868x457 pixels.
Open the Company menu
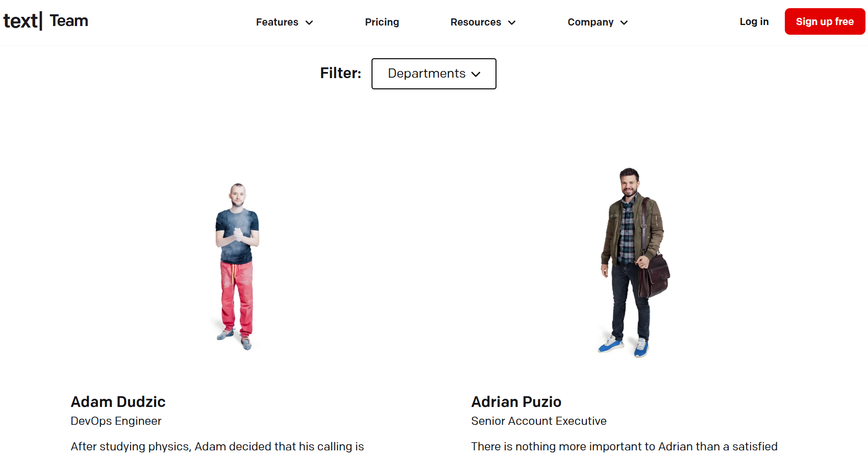(590, 22)
